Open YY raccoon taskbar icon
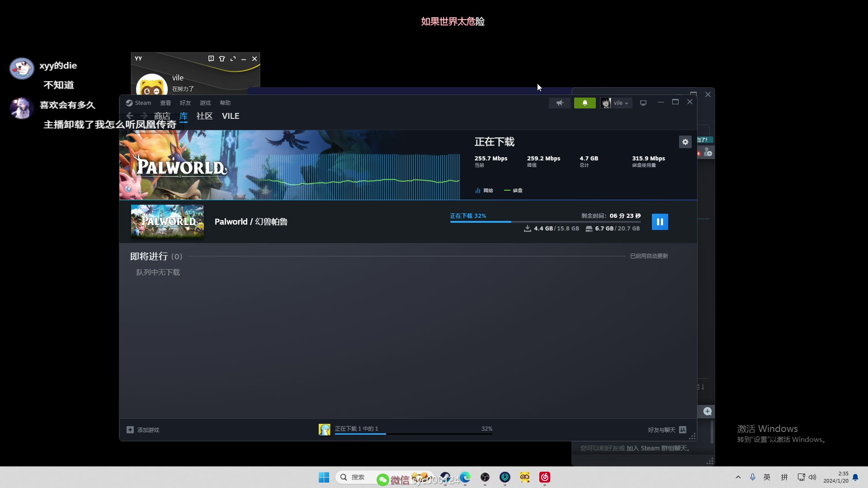This screenshot has width=868, height=488. 525,477
